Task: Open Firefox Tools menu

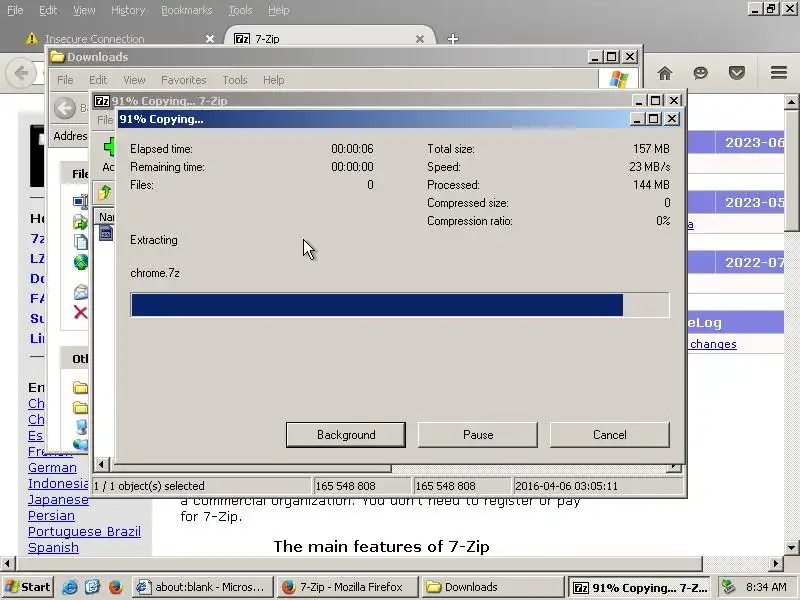Action: 240,10
